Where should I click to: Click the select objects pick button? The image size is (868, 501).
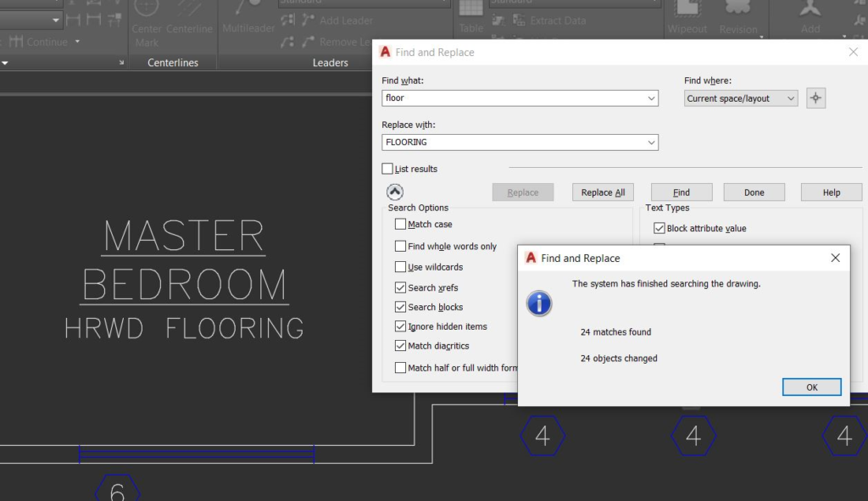(x=815, y=97)
